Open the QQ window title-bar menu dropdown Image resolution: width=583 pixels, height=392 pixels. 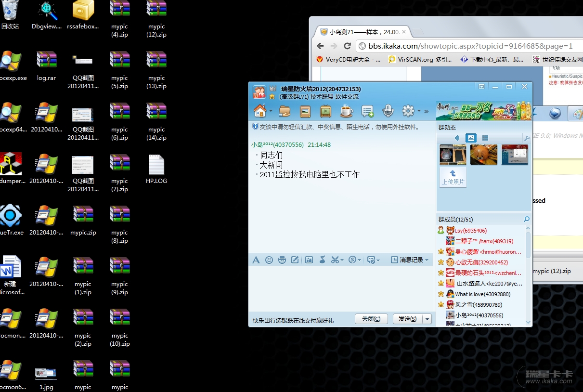481,87
